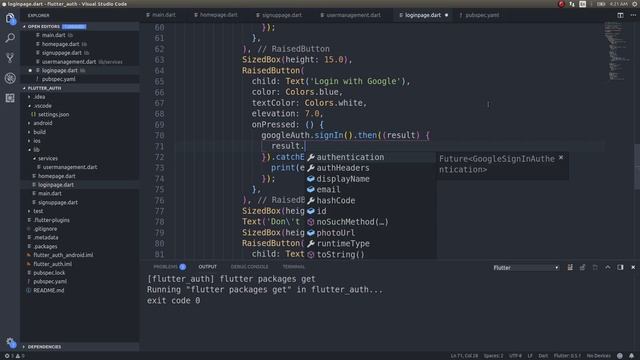Open the Extensions view in activity bar
640x360 pixels.
coord(10,98)
